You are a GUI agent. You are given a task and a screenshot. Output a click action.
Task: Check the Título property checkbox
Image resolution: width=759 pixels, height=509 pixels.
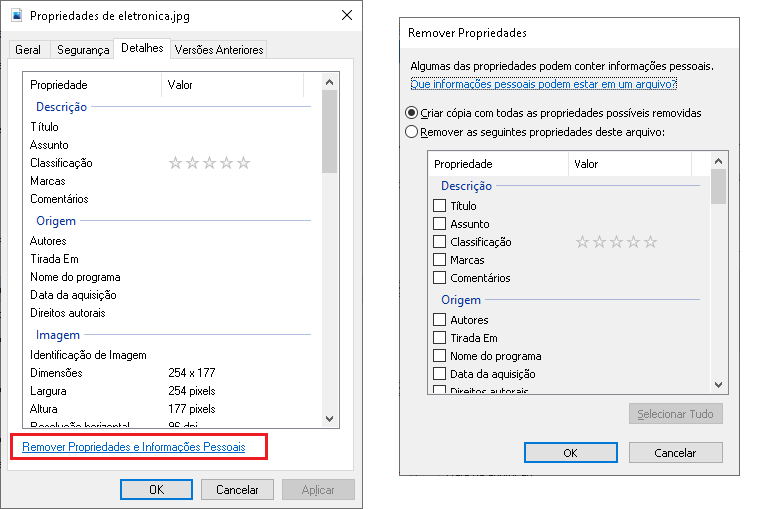[439, 206]
